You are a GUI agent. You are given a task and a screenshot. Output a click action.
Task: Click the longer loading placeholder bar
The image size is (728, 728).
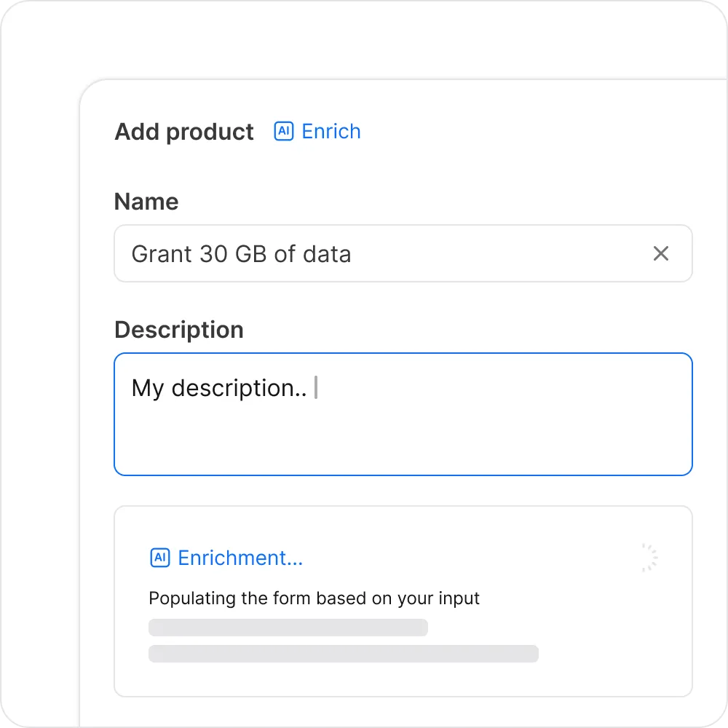point(343,653)
